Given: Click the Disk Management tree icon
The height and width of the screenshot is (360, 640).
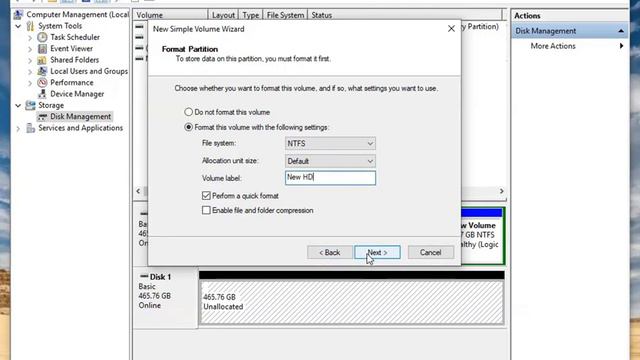Looking at the screenshot, I should (42, 117).
